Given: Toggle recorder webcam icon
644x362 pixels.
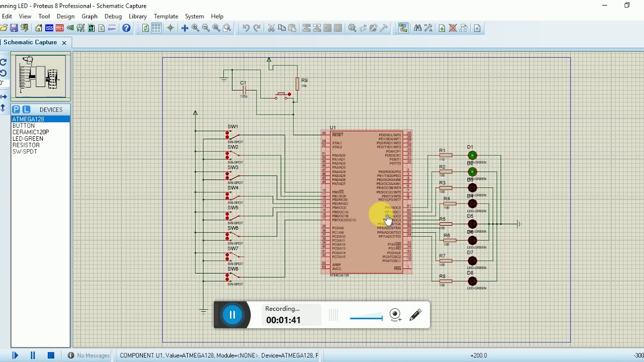Looking at the screenshot, I should pos(395,315).
